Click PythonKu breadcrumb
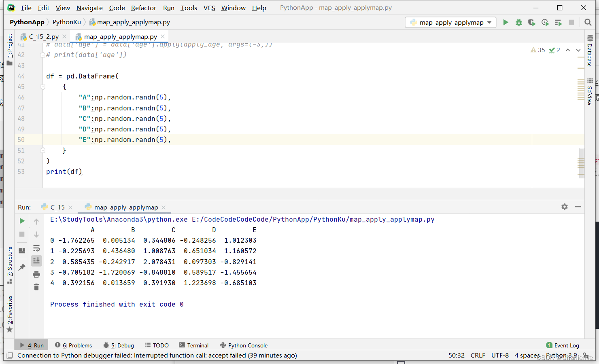The image size is (599, 364). click(67, 22)
